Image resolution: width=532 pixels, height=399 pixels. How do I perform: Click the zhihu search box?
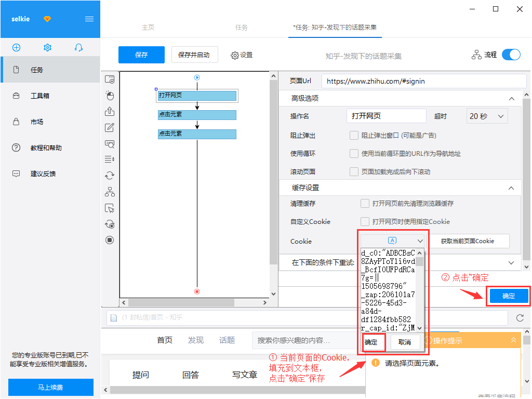(304, 340)
